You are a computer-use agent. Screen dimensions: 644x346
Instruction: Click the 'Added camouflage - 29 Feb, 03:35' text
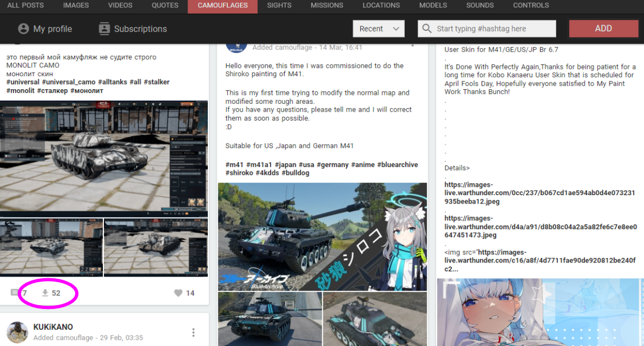tap(88, 338)
